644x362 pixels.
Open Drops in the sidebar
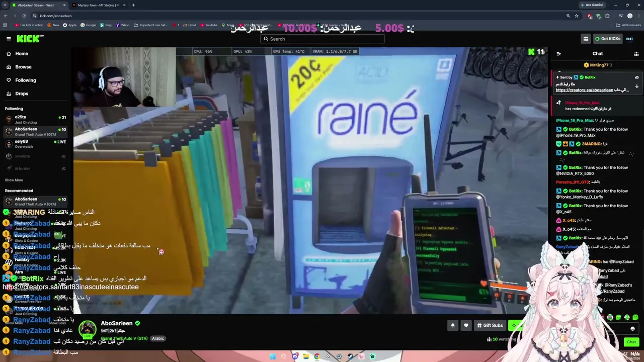(x=22, y=94)
